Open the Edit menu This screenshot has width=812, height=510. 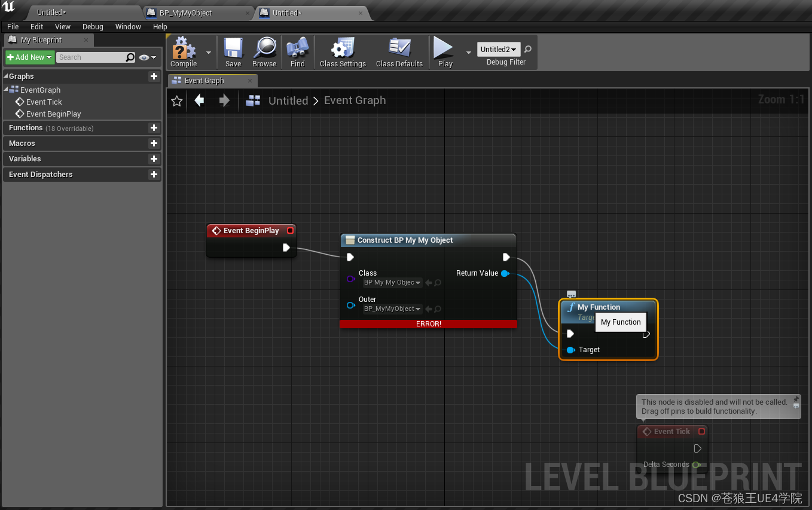37,26
